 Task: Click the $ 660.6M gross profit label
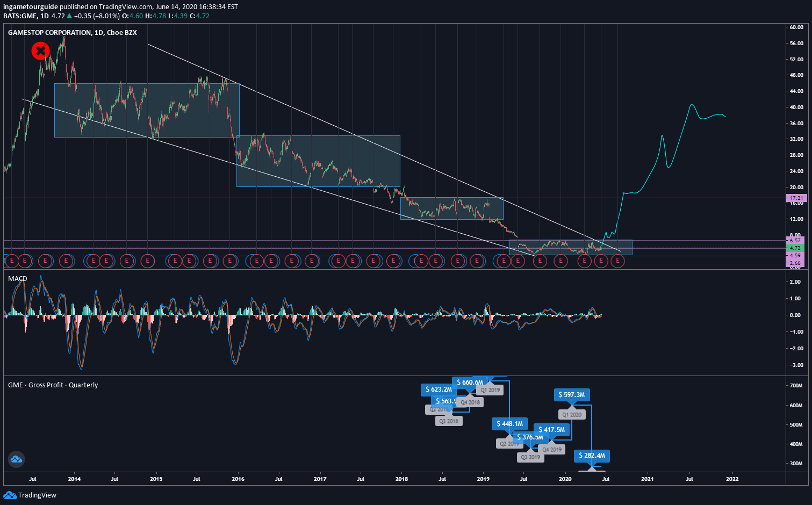[x=470, y=383]
